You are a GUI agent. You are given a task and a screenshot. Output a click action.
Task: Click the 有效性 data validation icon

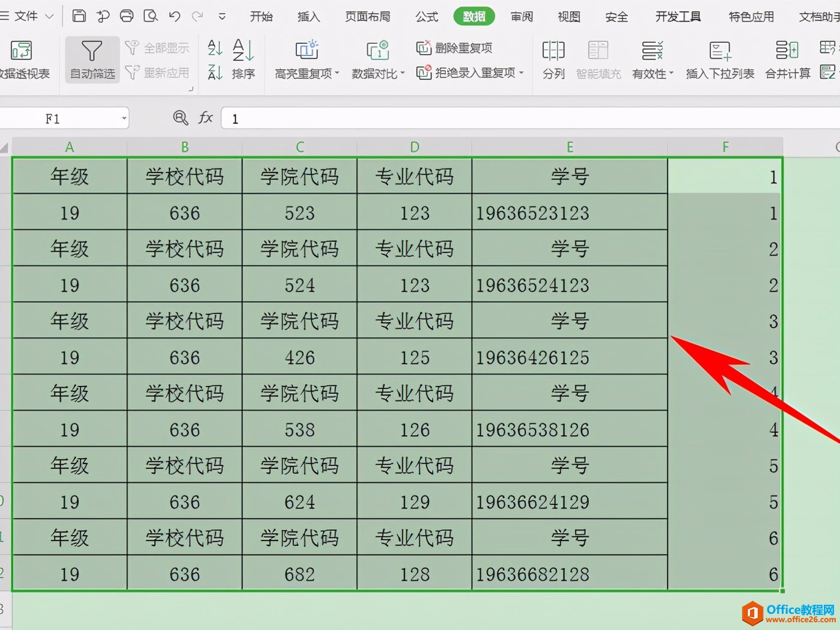tap(652, 50)
